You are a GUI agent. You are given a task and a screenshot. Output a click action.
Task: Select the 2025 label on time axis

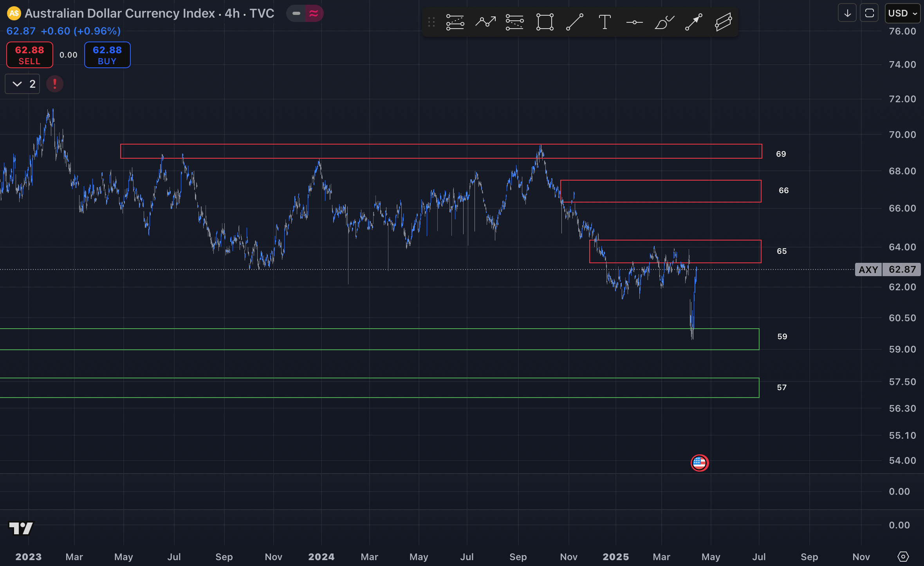616,557
